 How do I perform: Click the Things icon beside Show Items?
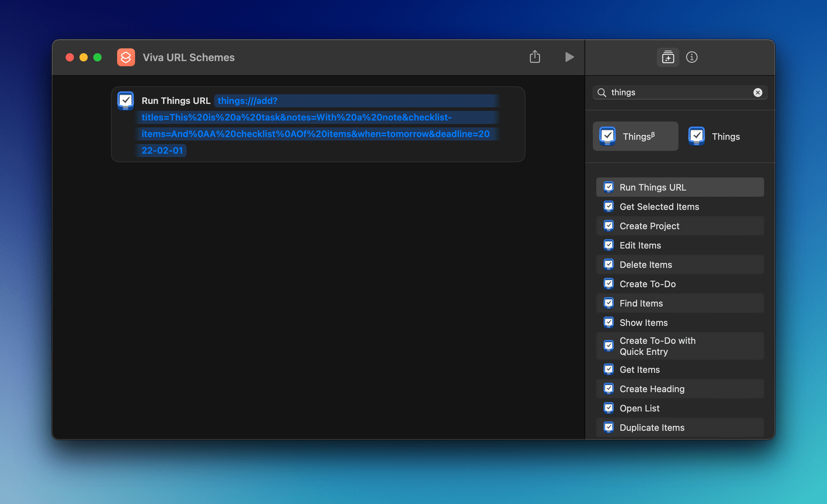pos(609,322)
